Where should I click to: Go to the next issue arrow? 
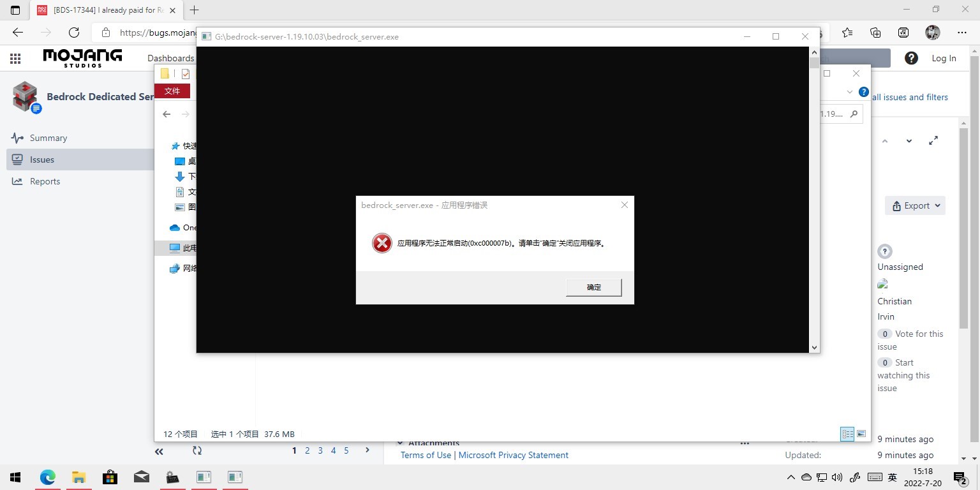tap(909, 141)
